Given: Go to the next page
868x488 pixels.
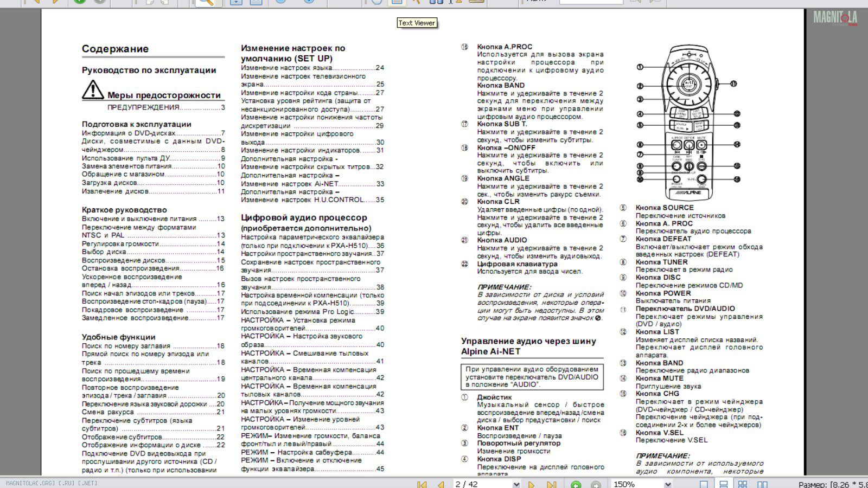Looking at the screenshot, I should [531, 484].
